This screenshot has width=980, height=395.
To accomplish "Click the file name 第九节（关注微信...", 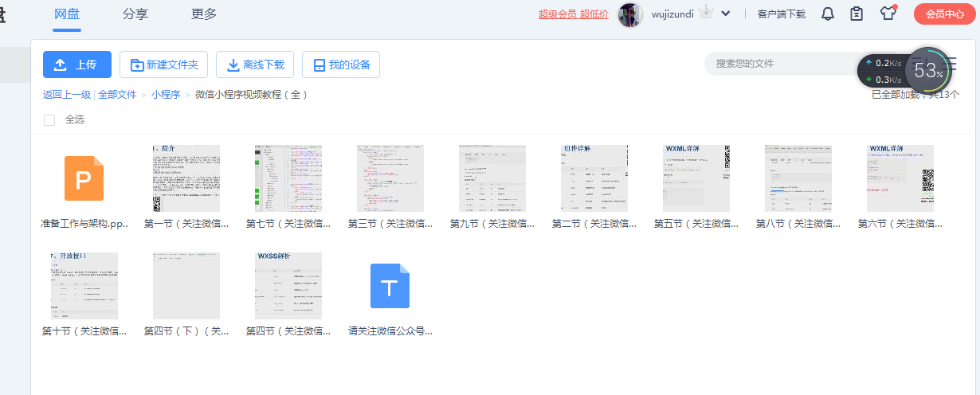I will coord(492,224).
